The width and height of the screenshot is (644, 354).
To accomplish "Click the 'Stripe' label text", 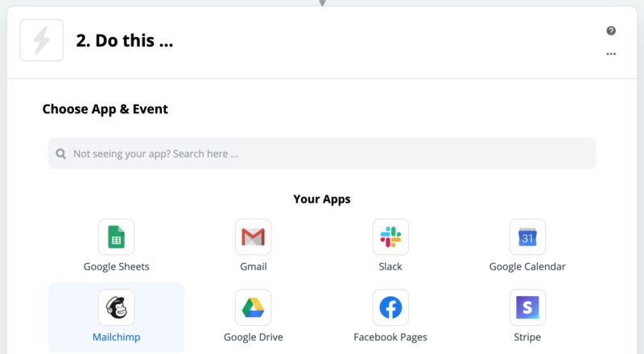I will 527,337.
